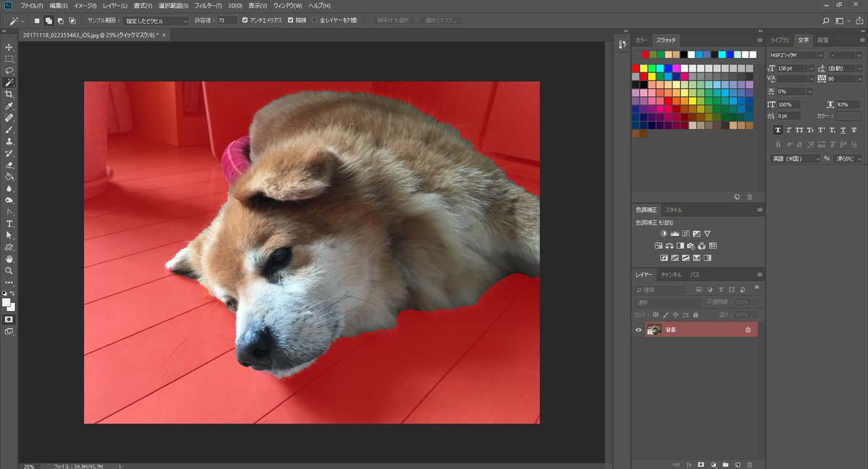This screenshot has width=868, height=469.
Task: Add a Curves adjustment
Action: point(686,234)
